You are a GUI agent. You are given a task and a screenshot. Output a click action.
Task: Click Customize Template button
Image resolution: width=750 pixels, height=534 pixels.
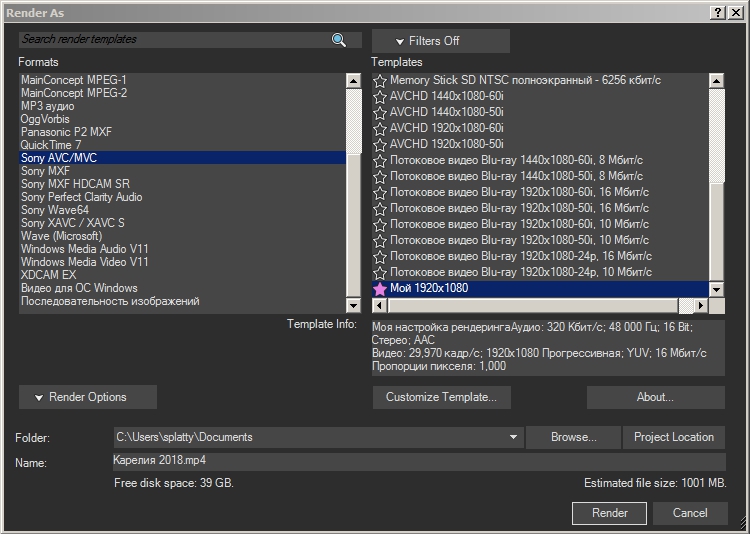point(441,397)
